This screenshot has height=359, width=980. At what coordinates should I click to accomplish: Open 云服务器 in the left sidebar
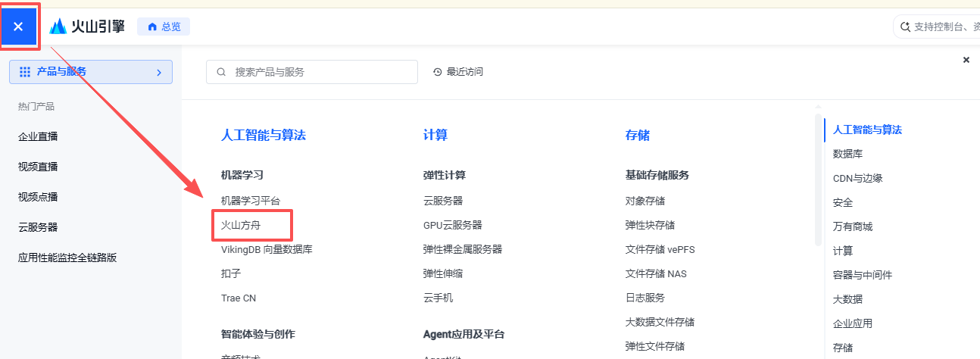point(38,227)
